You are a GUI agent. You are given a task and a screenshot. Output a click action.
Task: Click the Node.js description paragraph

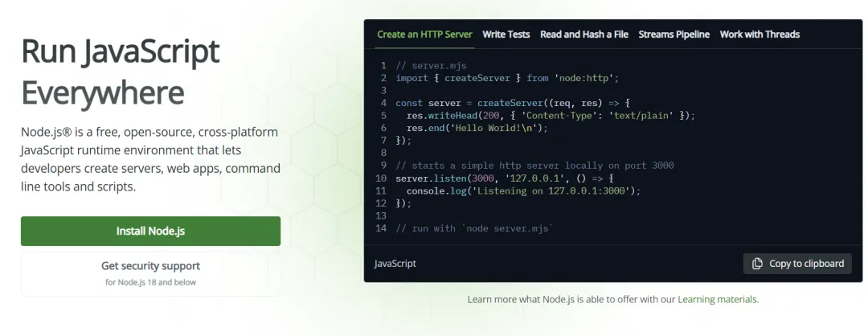click(150, 159)
